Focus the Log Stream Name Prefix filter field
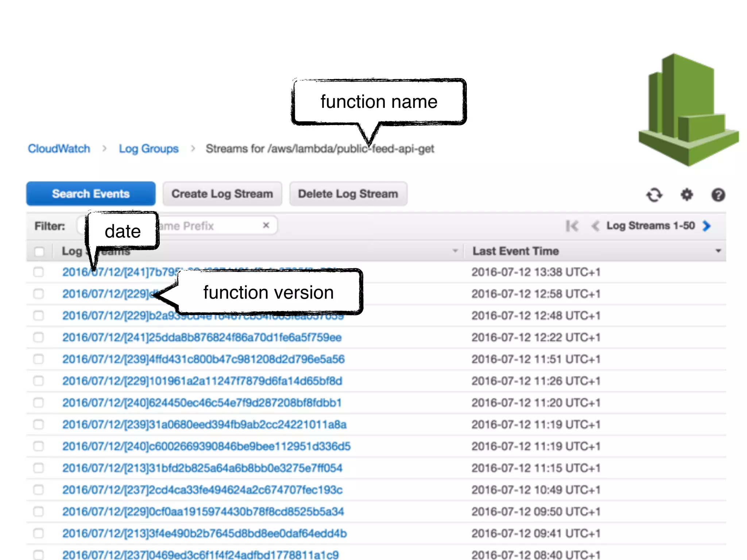Screen dimensions: 747x560 tap(177, 226)
